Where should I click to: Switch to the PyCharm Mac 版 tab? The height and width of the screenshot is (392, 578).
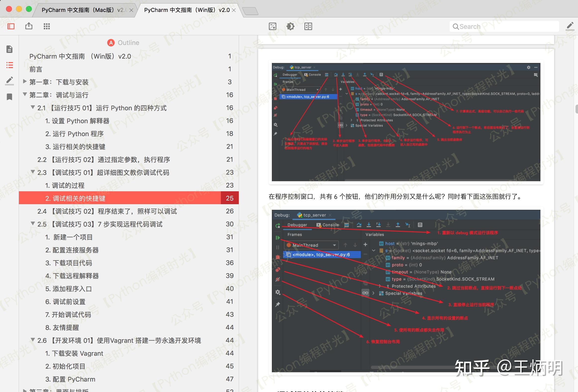(82, 10)
